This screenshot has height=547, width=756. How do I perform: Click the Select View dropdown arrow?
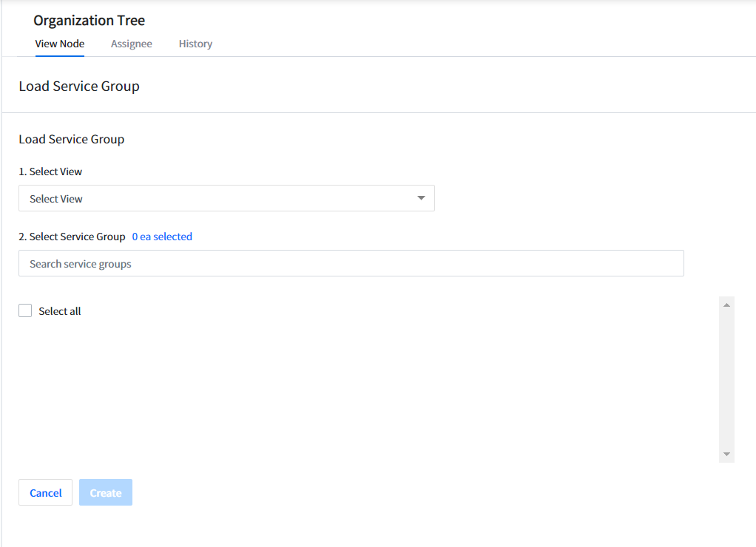click(x=421, y=198)
